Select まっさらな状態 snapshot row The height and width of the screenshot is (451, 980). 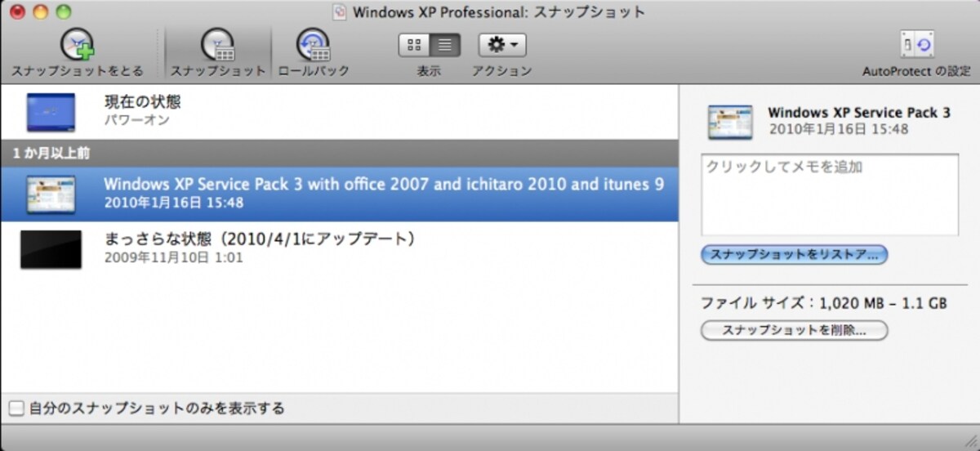point(339,248)
